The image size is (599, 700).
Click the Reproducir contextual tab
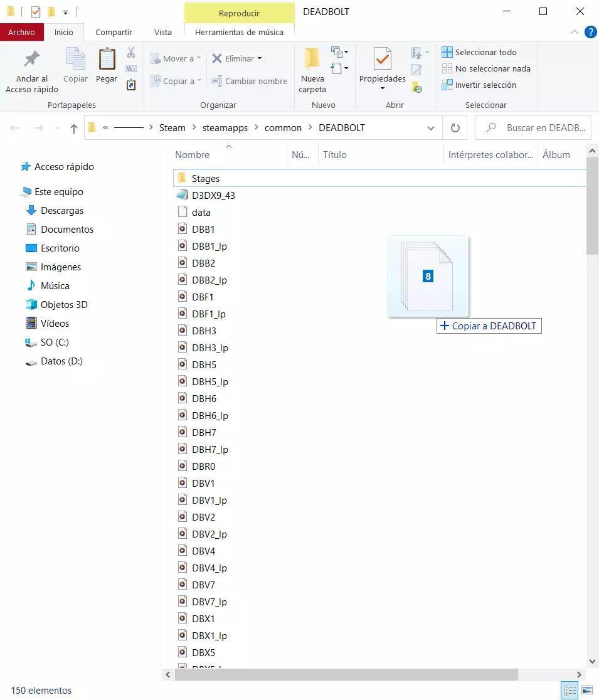[x=239, y=13]
